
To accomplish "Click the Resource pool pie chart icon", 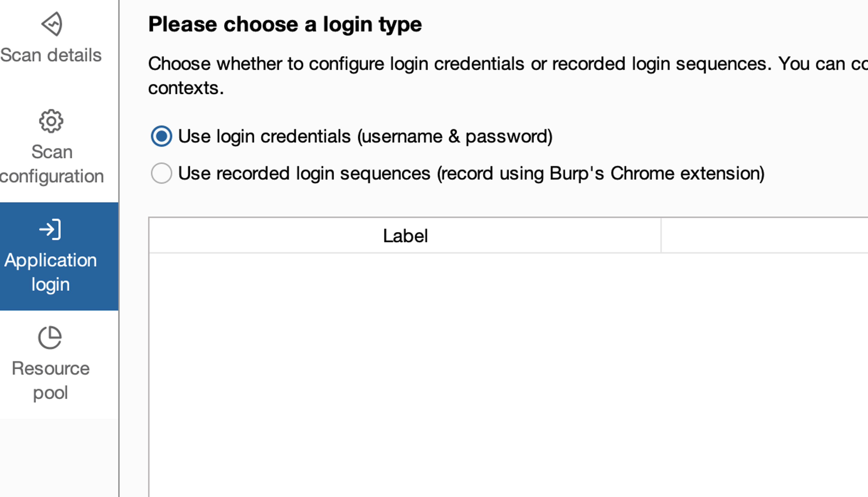I will pos(50,338).
